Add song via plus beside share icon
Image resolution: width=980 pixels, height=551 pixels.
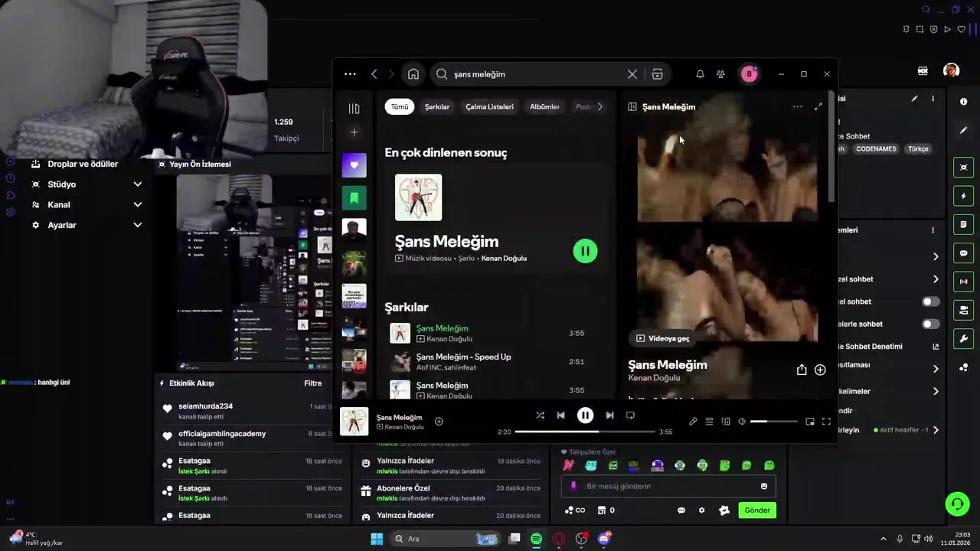tap(820, 370)
